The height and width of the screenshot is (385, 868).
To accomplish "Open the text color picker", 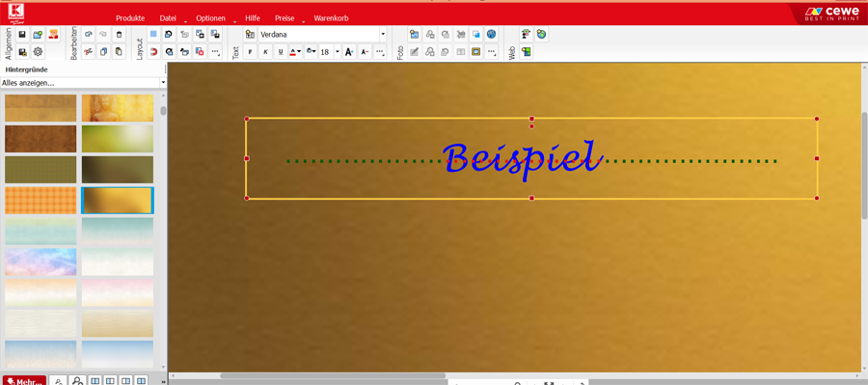I will (x=296, y=52).
